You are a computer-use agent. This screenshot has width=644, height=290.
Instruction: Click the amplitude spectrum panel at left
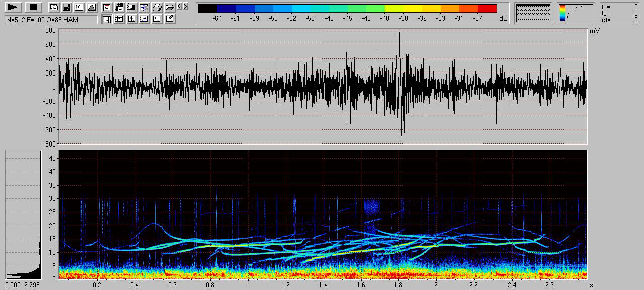click(x=23, y=214)
